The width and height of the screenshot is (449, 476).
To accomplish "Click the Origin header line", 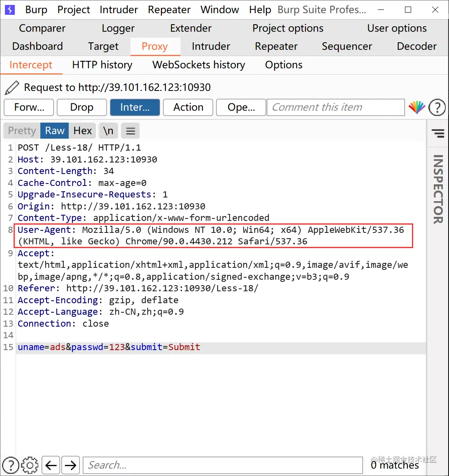I will coord(112,207).
